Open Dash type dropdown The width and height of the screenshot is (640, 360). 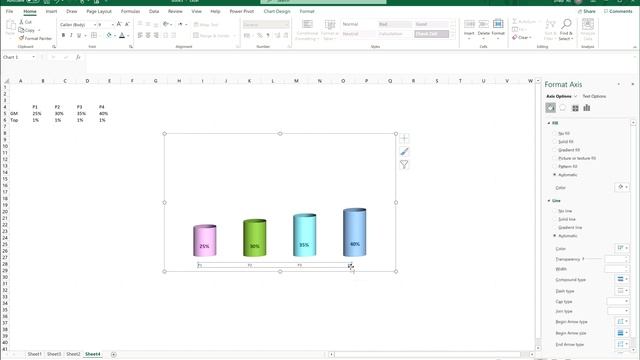622,291
